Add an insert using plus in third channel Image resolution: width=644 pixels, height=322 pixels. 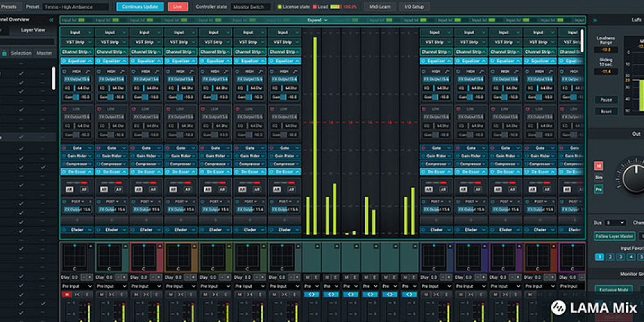click(146, 220)
